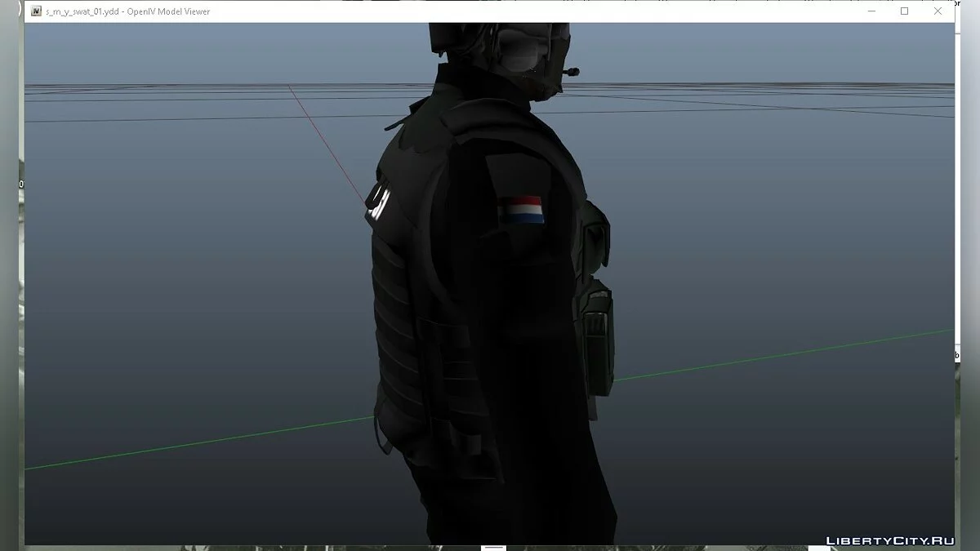Click the green axis line right of the model
This screenshot has width=980, height=551.
pos(776,355)
